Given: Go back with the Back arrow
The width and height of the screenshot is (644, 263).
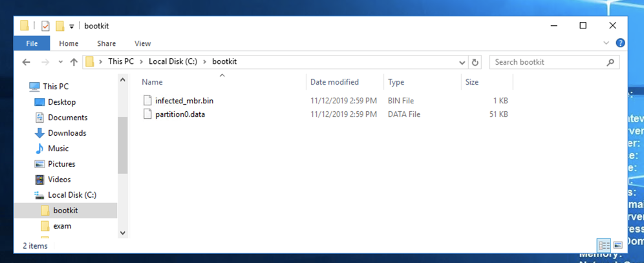Looking at the screenshot, I should (27, 63).
